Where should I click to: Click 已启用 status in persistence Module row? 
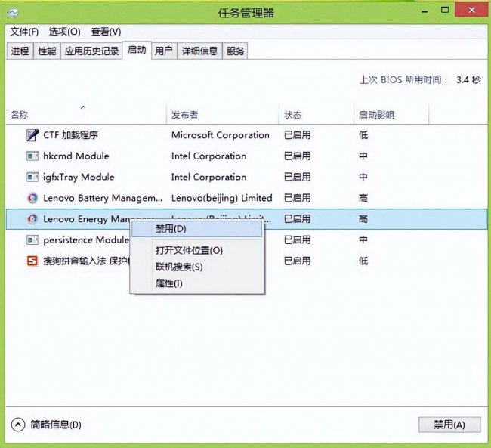click(x=297, y=240)
